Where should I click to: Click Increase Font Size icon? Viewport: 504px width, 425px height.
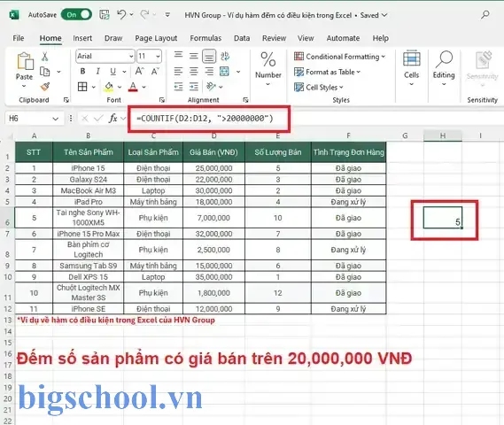[139, 71]
